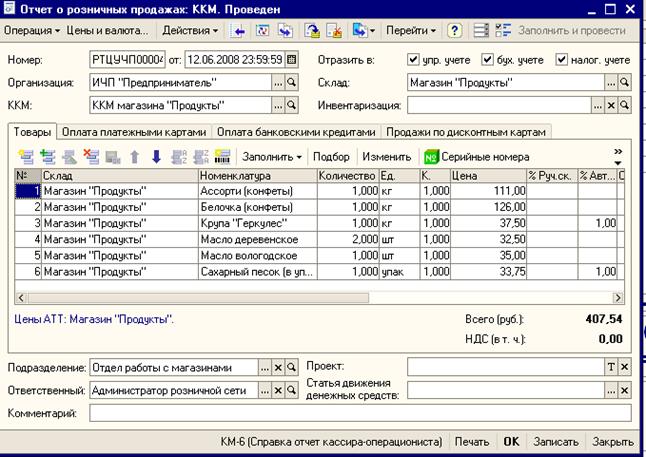
Task: Click into Комментарий input field
Action: [x=360, y=413]
